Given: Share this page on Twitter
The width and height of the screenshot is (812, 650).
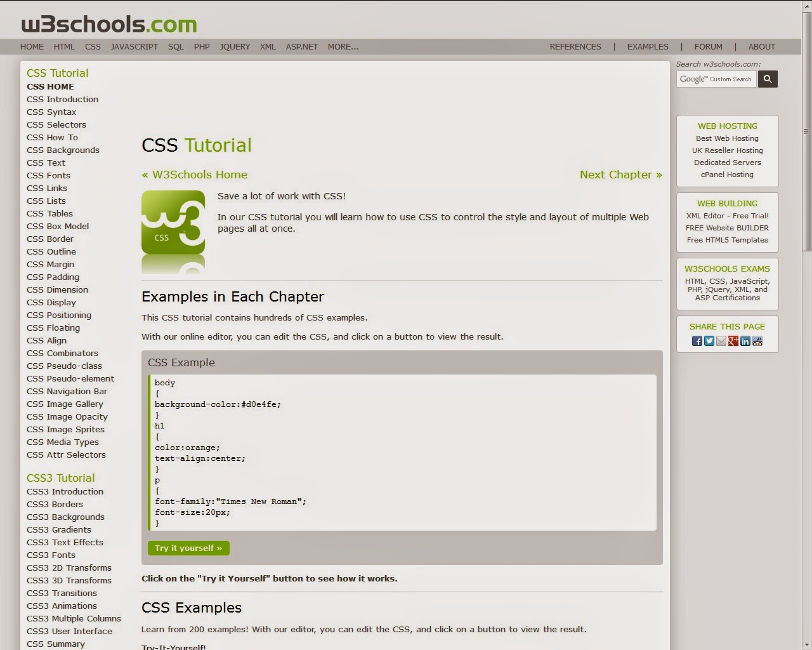Looking at the screenshot, I should point(709,341).
